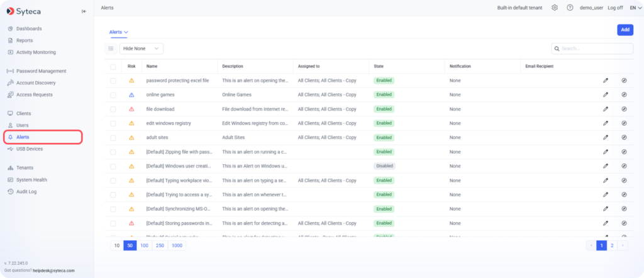Tick checkbox for password protecting excel file
Image resolution: width=644 pixels, height=278 pixels.
[x=113, y=81]
